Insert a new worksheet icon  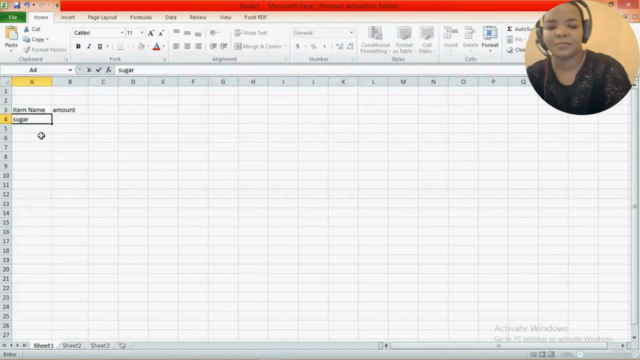pos(122,346)
